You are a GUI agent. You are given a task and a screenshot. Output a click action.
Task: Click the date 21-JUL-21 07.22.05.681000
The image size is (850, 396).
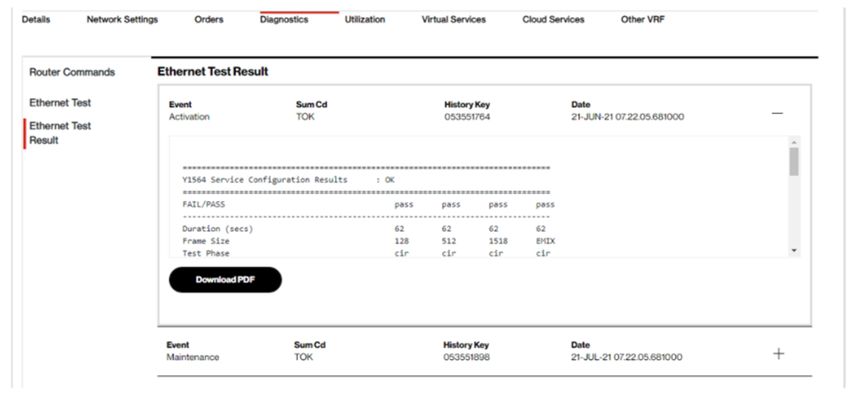(627, 357)
